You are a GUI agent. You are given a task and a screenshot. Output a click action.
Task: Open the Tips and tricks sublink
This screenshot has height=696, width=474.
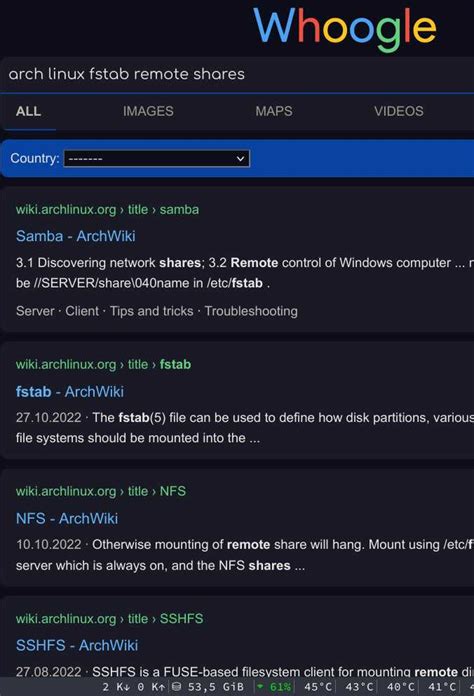pos(151,311)
